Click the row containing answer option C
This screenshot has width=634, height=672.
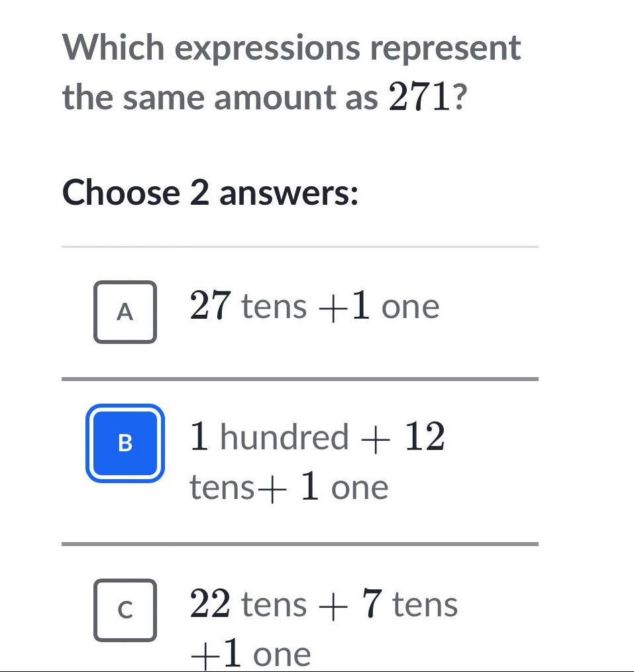(x=298, y=610)
